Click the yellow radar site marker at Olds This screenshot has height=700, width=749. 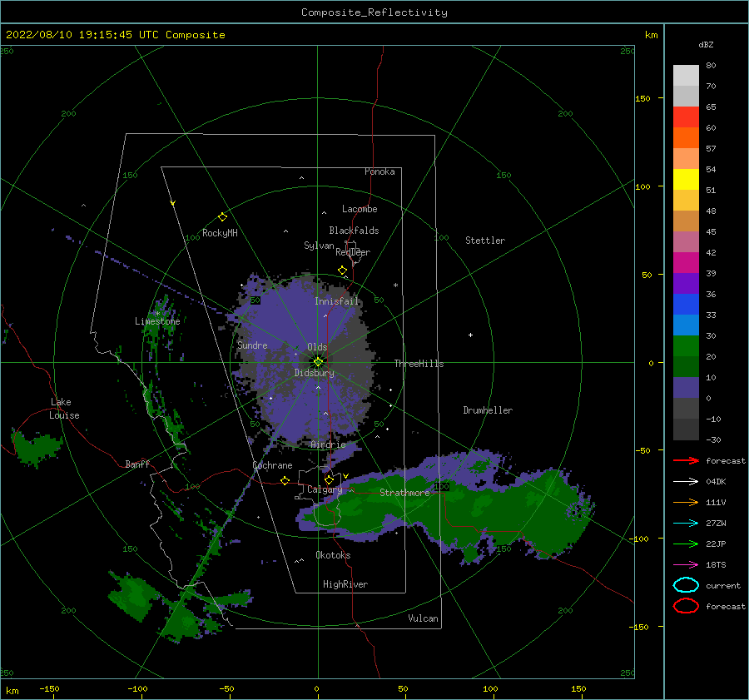[x=318, y=362]
